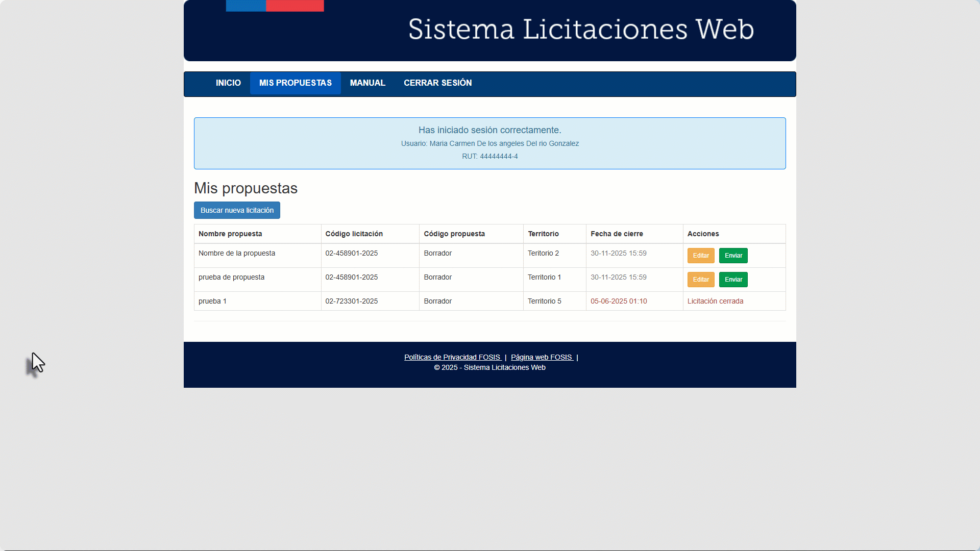Select the MIS PROPUESTAS tab
This screenshot has height=551, width=980.
[295, 83]
